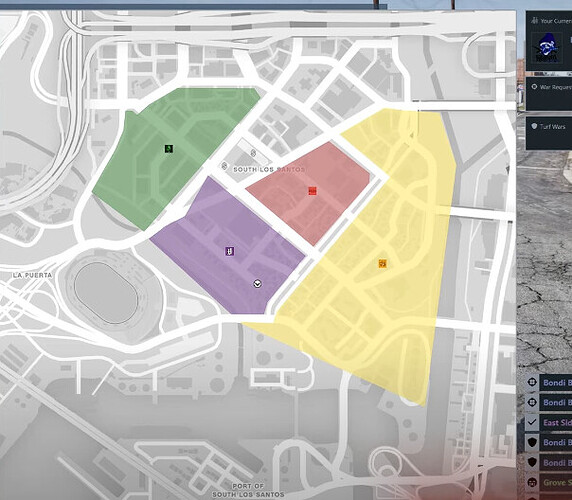The image size is (572, 500).
Task: Open the Grove feed entry
Action: pos(556,482)
